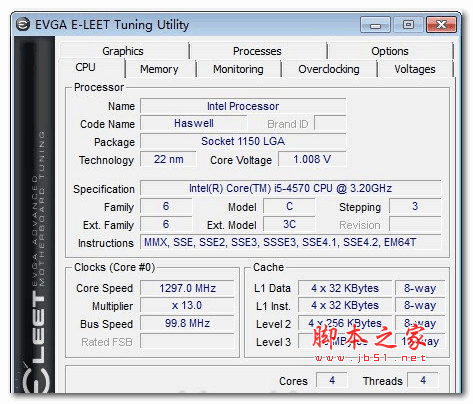Minimize the E-LEET Tuning Utility window
Image resolution: width=473 pixels, height=404 pixels.
375,25
